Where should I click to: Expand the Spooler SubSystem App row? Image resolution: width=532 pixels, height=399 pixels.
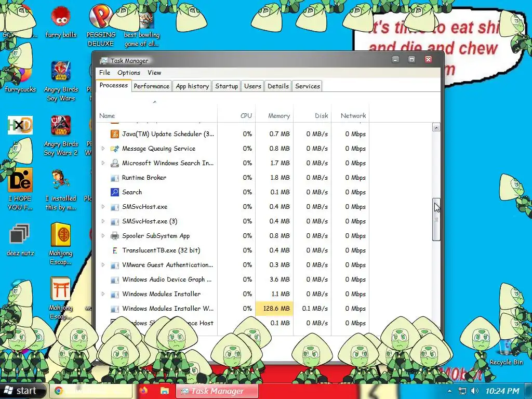click(103, 236)
